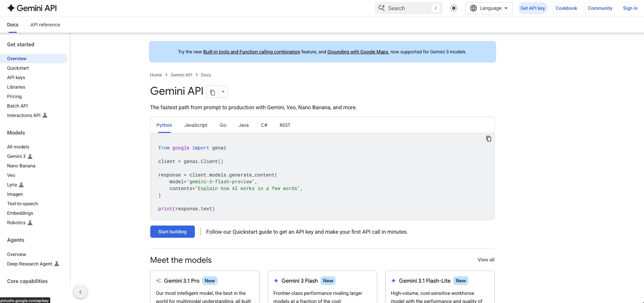
Task: Click the beaker icon next to Interactions API
Action: coord(45,115)
